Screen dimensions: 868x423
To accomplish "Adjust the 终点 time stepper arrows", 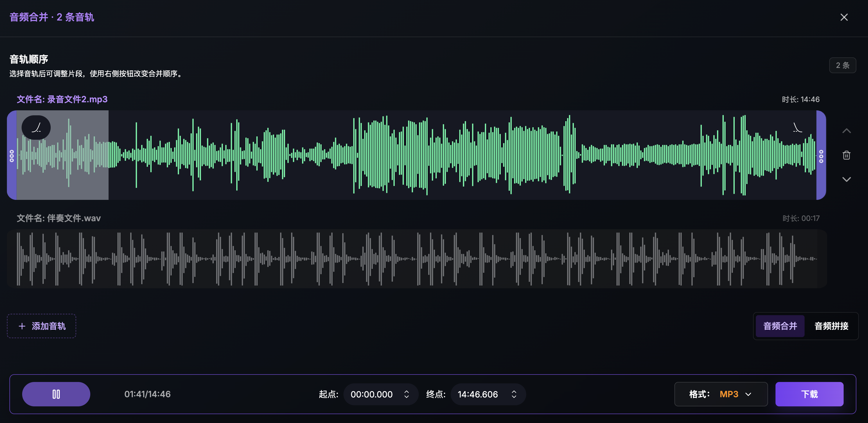I will [x=514, y=394].
